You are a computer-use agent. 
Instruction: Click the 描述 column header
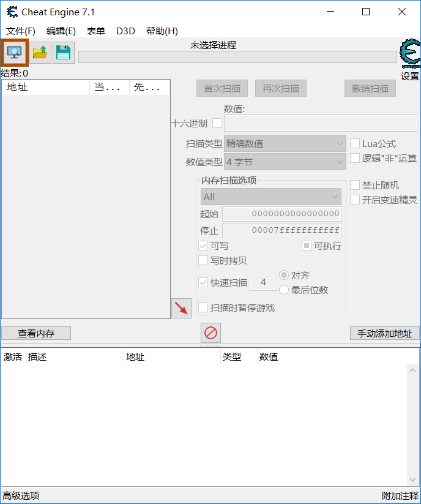pos(75,357)
